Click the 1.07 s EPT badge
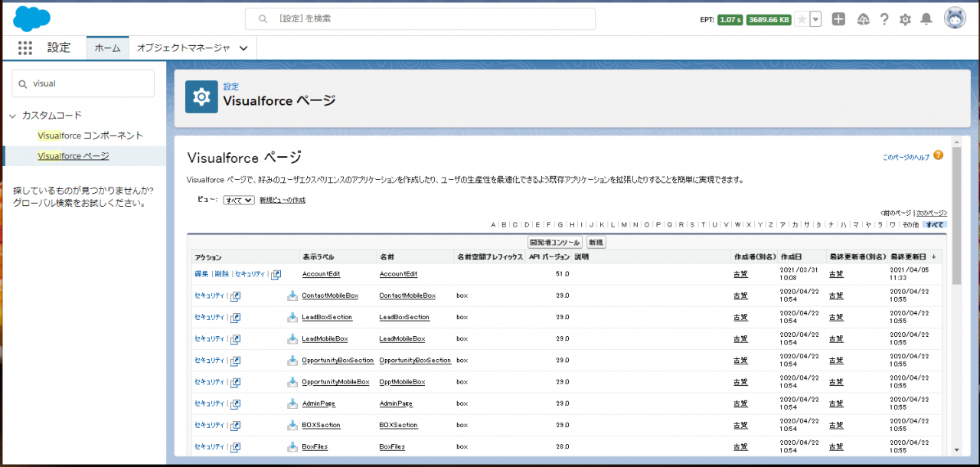 click(x=730, y=19)
